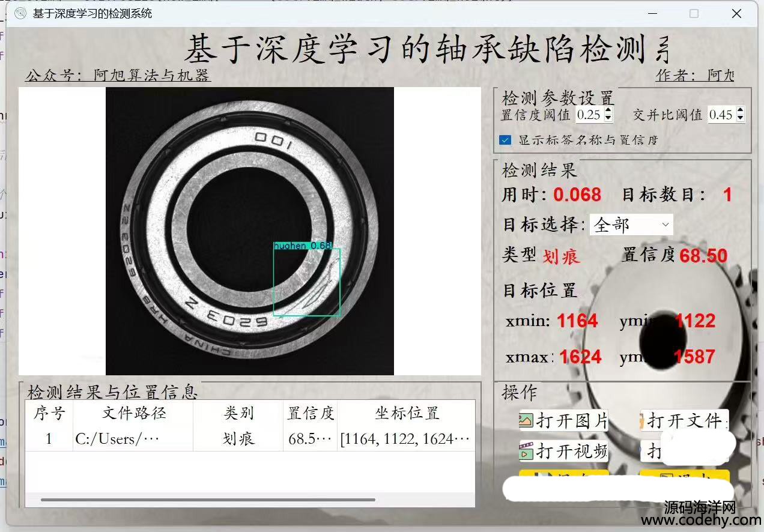Click the 打开图片 button label

click(572, 421)
